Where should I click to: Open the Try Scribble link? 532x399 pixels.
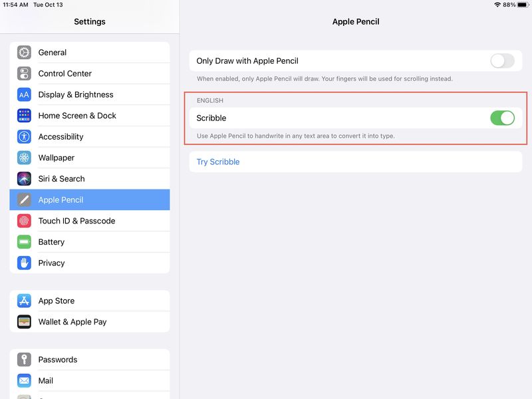tap(218, 162)
